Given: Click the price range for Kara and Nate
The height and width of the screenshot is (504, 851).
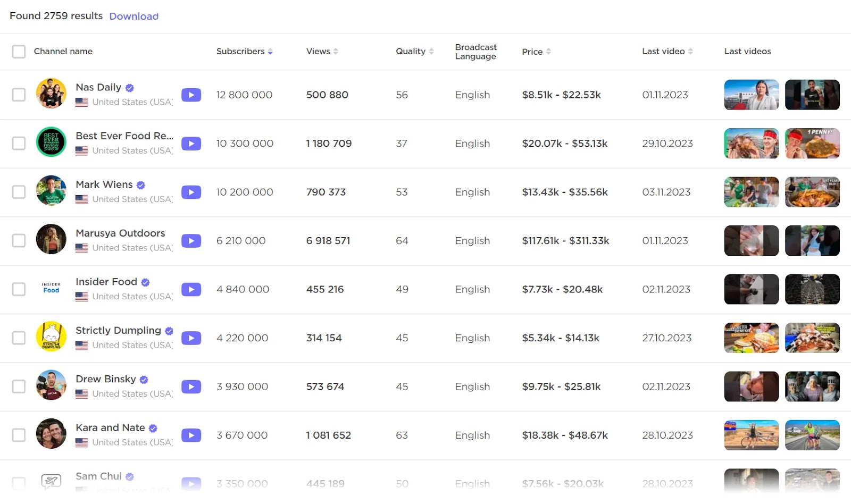Looking at the screenshot, I should click(x=565, y=435).
